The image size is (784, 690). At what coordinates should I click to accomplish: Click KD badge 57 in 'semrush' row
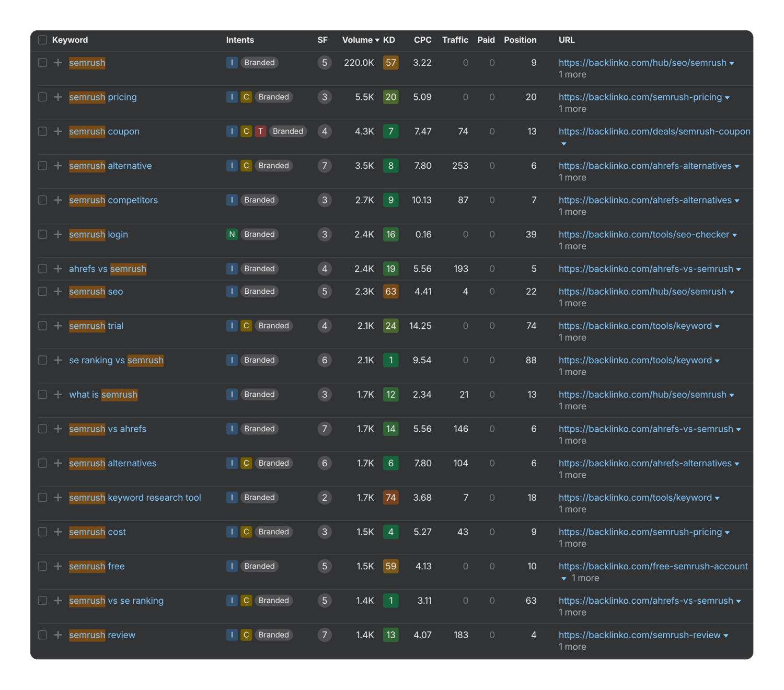(x=390, y=63)
